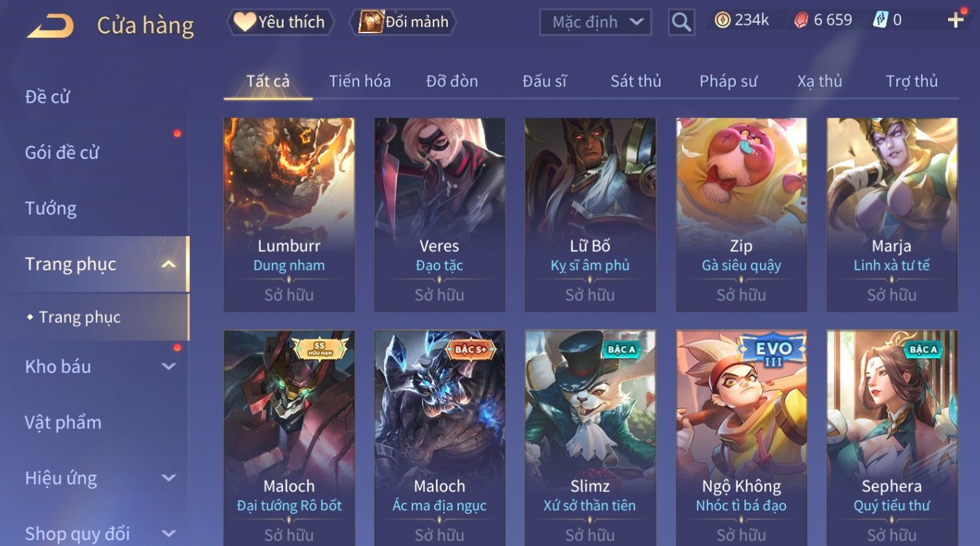Screen dimensions: 980x546
Task: Add currency with the plus icon
Action: tap(955, 20)
